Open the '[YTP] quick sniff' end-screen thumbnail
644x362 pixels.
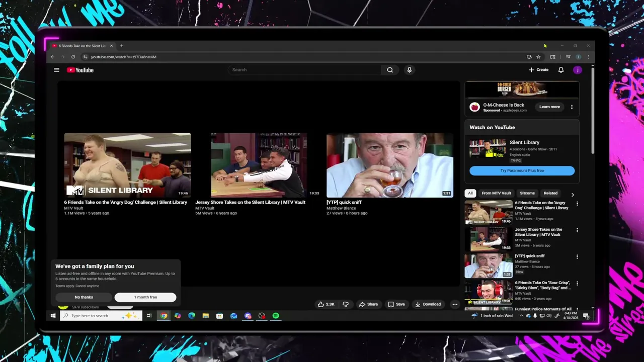click(390, 165)
